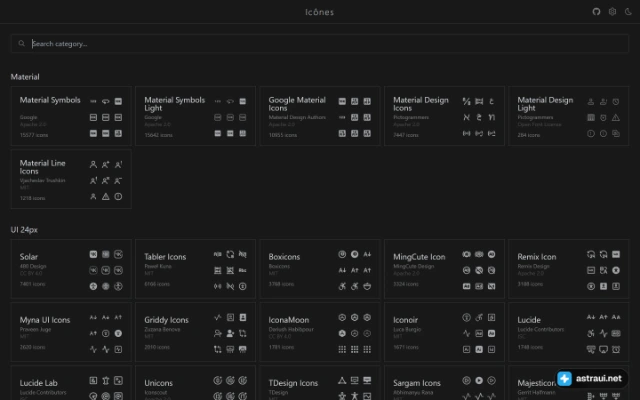Click the filled user icon in Griddy Icons card
Screen dimensions: 640x400
click(230, 333)
